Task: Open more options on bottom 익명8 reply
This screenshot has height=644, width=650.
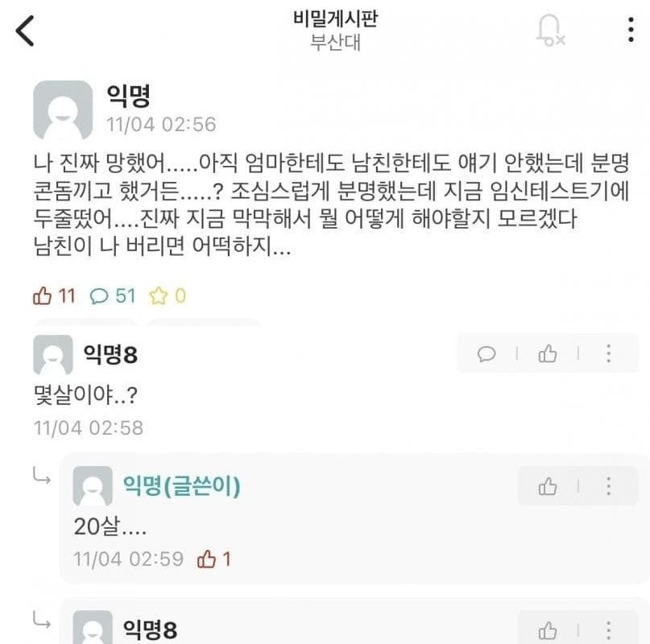Action: pyautogui.click(x=609, y=630)
